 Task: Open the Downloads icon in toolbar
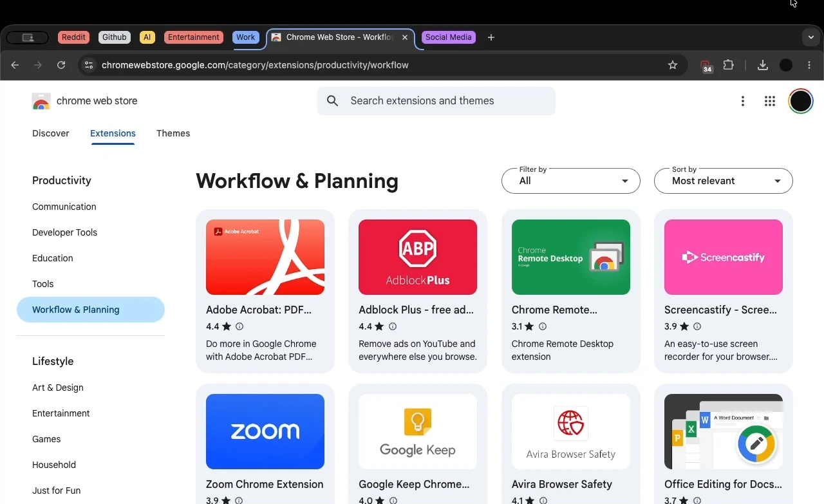tap(763, 65)
